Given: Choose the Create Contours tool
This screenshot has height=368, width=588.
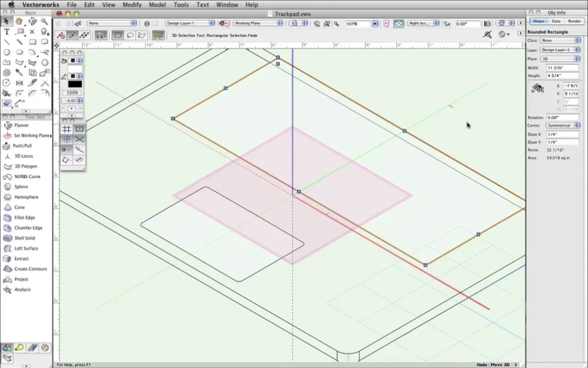Looking at the screenshot, I should [30, 269].
